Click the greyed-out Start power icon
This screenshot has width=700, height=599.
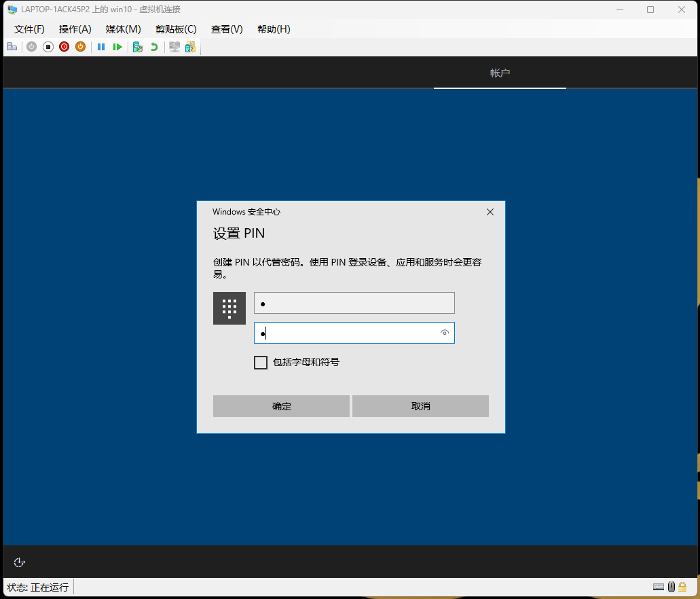click(31, 47)
